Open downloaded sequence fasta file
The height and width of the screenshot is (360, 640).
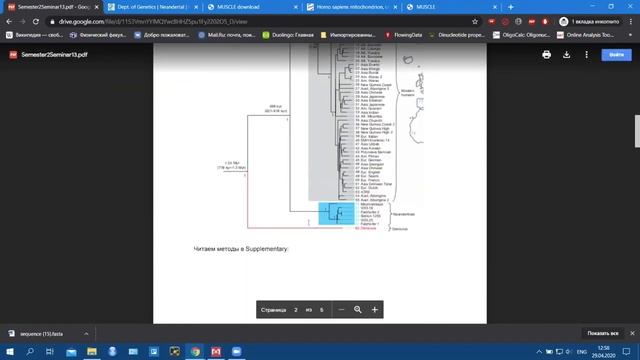41,334
